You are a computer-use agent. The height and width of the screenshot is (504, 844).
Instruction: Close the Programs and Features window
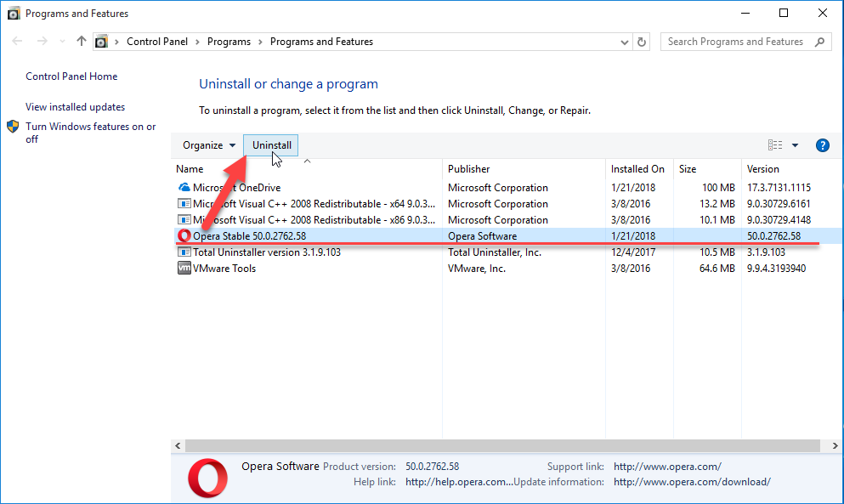pos(823,13)
